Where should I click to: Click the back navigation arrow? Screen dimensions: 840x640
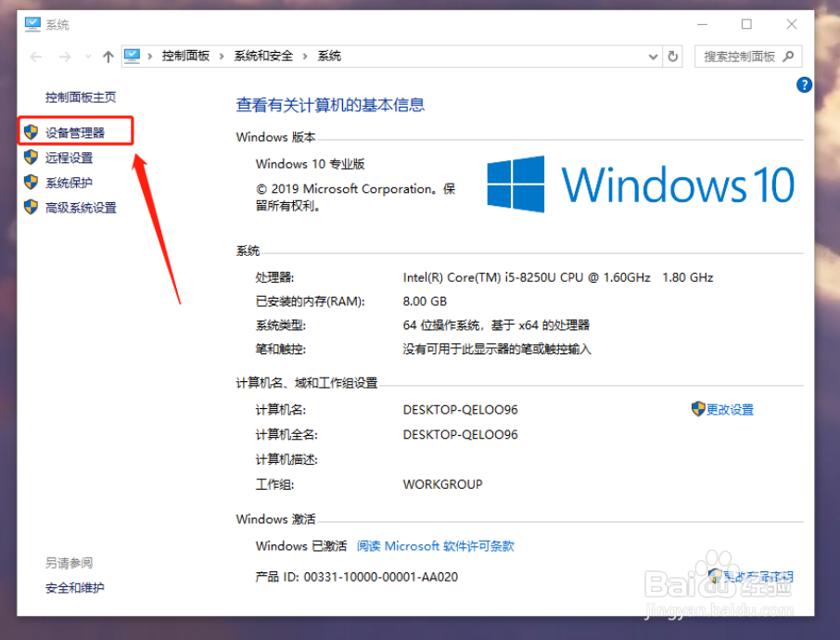[x=36, y=57]
